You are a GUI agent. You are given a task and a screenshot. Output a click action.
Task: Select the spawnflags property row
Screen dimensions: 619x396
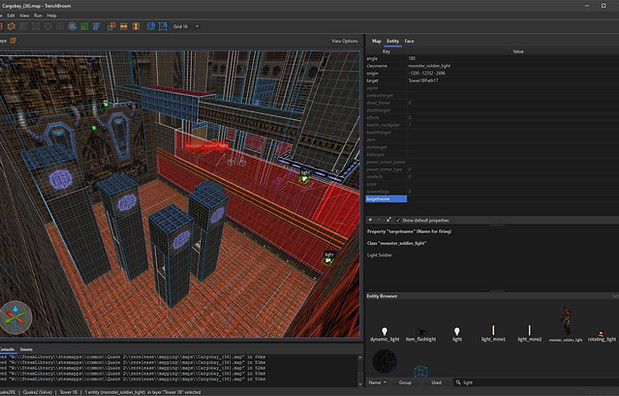pos(492,191)
